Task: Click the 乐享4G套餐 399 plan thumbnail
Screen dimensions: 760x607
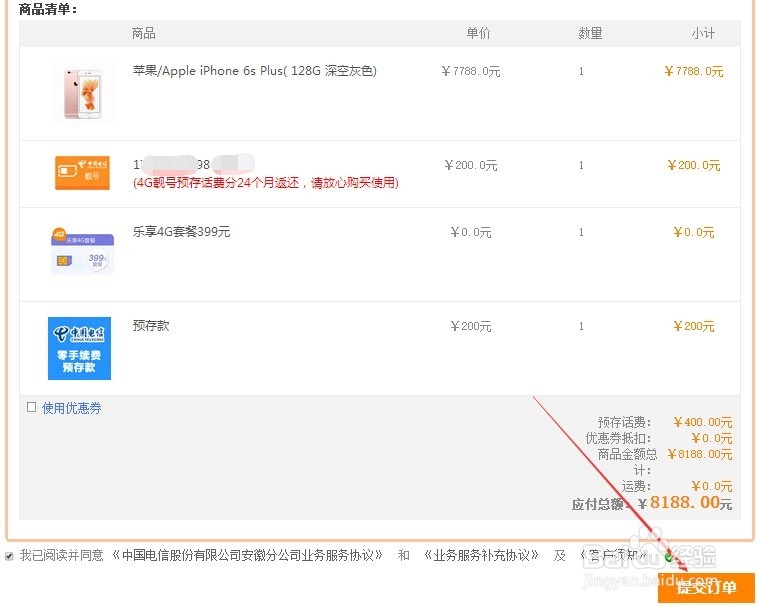Action: 82,252
